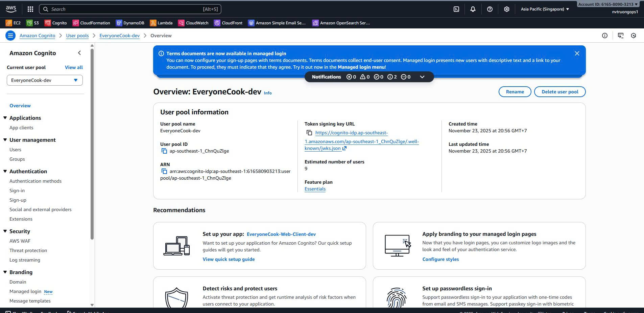Open Sign-in settings
Viewport: 644px width, 313px height.
(17, 191)
